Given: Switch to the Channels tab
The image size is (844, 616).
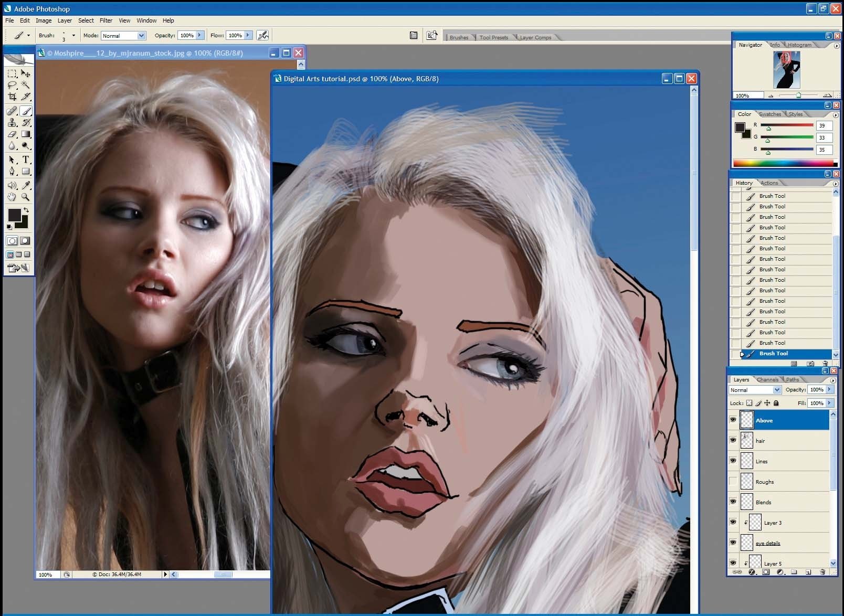Looking at the screenshot, I should coord(767,379).
